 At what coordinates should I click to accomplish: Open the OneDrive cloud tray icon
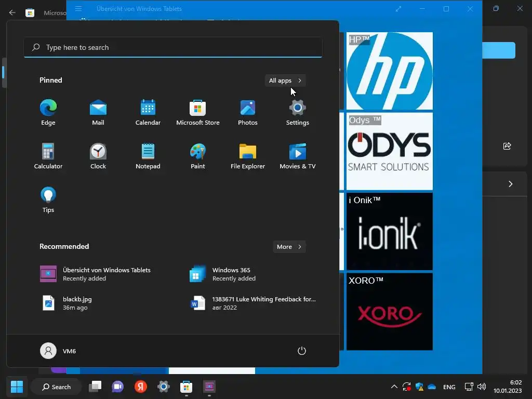pyautogui.click(x=432, y=387)
